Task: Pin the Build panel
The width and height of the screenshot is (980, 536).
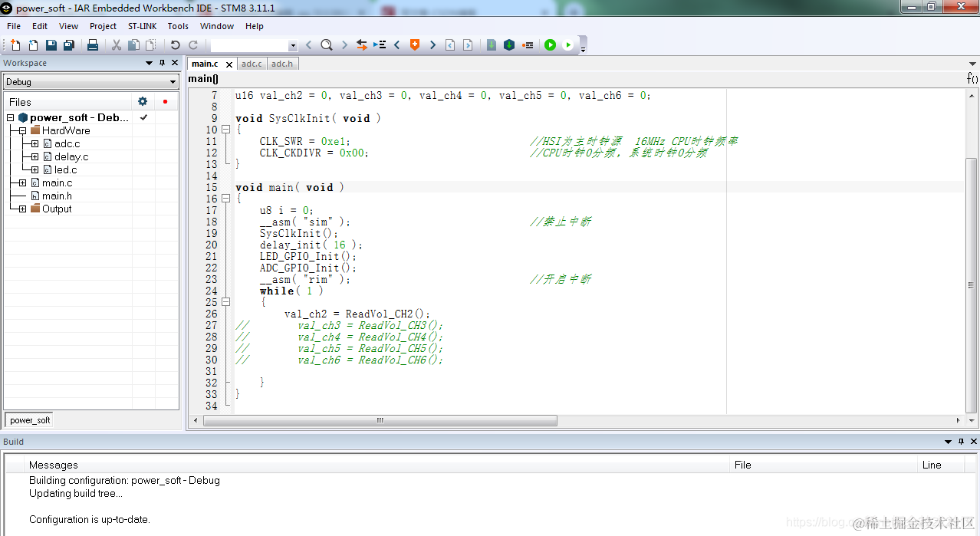Action: coord(961,442)
